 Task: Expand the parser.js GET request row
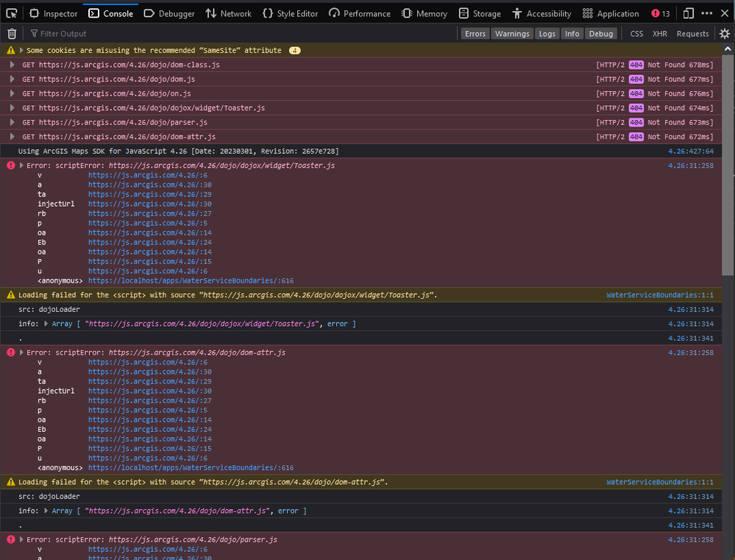[13, 122]
